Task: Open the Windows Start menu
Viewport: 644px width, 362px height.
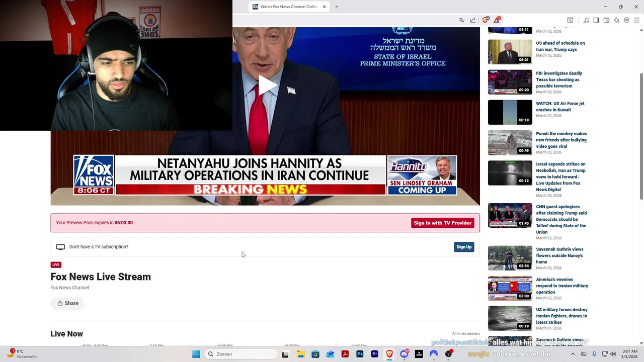Action: point(196,354)
